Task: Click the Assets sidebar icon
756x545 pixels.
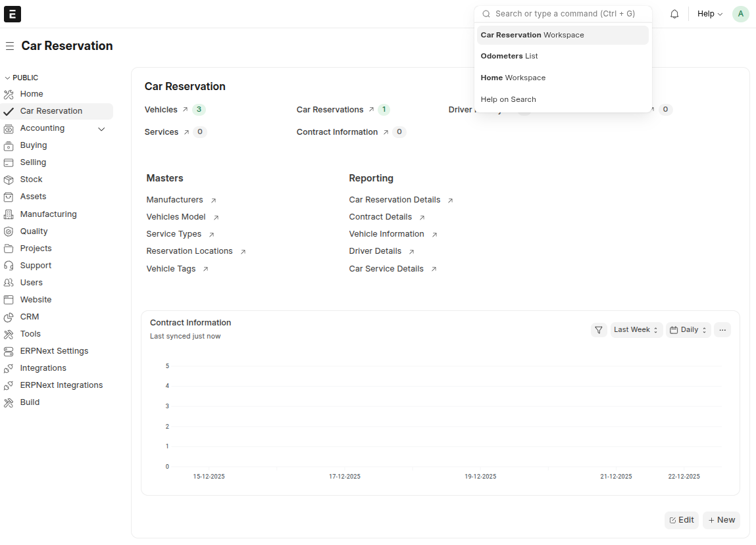Action: [x=9, y=197]
